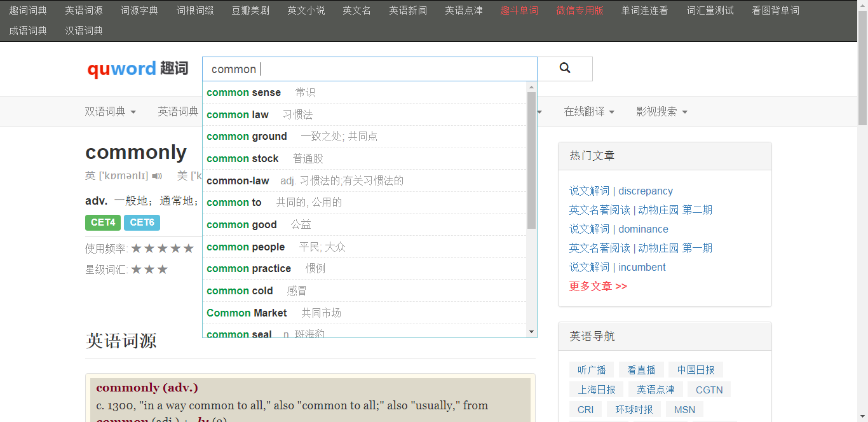The width and height of the screenshot is (868, 422).
Task: Select suggestion 'common practice'
Action: (x=365, y=268)
